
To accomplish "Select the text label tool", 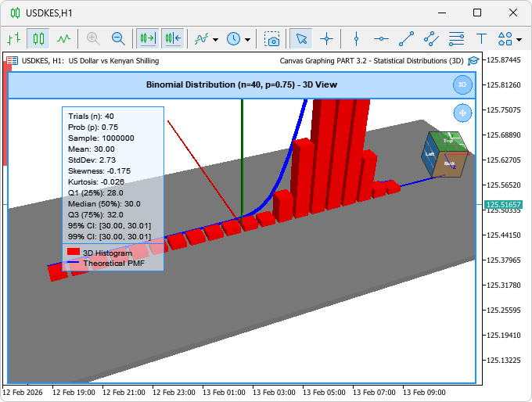I will coord(482,38).
